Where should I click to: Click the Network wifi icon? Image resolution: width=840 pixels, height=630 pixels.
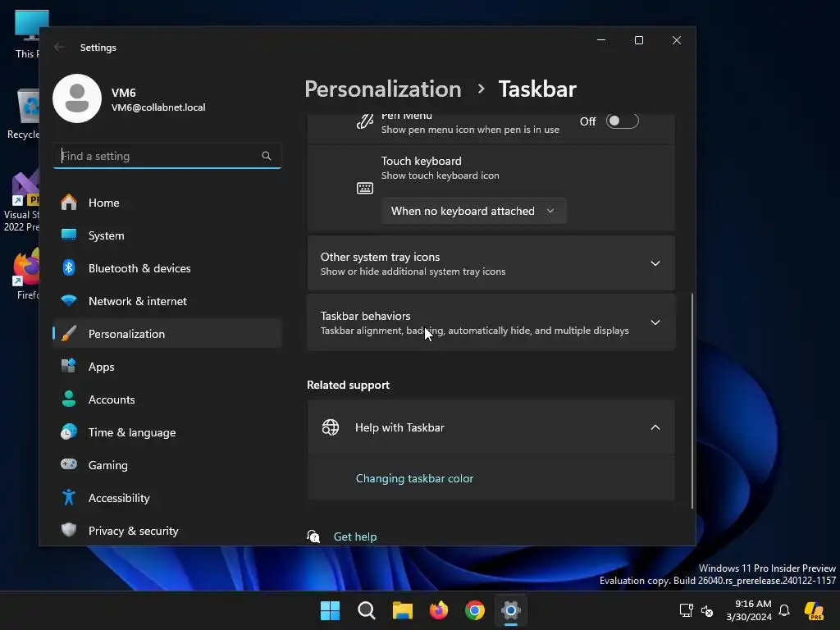tap(69, 300)
